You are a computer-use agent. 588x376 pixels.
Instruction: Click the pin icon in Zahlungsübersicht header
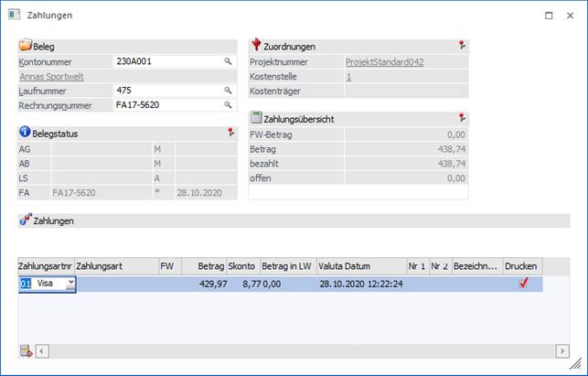pos(462,118)
